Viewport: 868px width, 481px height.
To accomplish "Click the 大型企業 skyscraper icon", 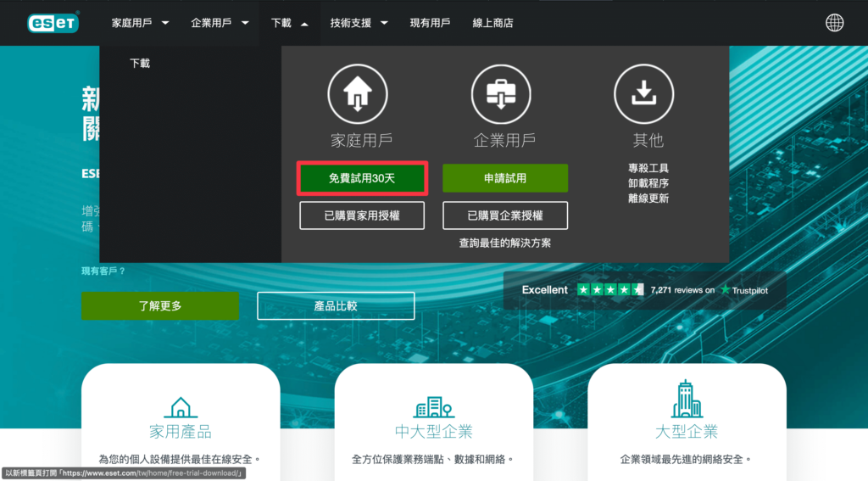I will coord(687,399).
